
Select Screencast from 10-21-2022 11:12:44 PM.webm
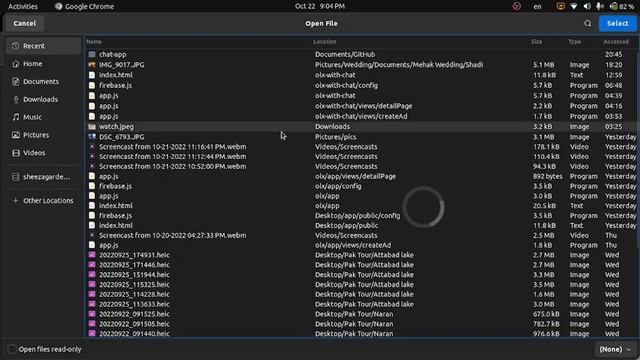[x=361, y=156]
